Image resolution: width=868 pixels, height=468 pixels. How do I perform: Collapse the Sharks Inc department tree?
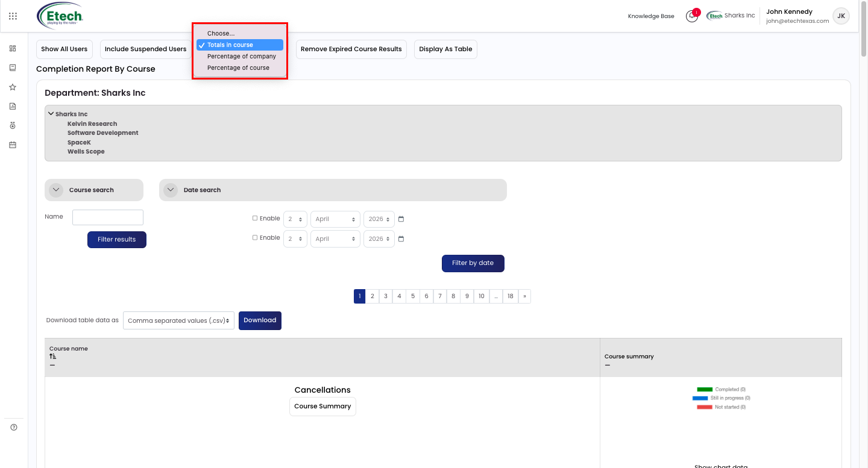(51, 113)
